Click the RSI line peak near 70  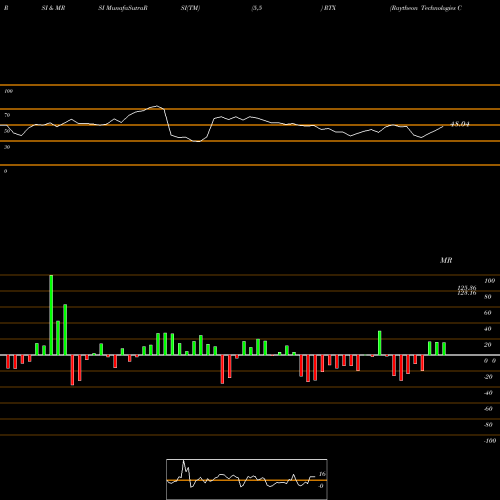[x=157, y=106]
